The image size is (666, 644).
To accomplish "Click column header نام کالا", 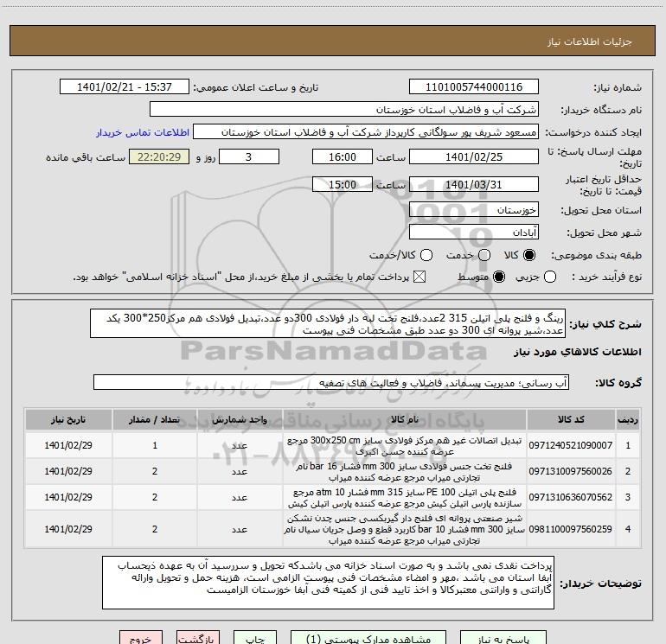I will [405, 419].
